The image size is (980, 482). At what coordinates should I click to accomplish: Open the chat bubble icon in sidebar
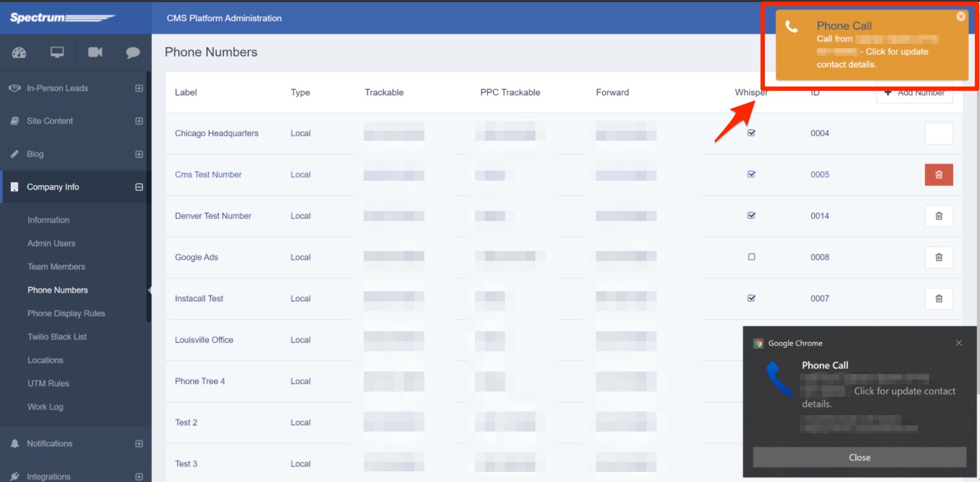click(133, 53)
